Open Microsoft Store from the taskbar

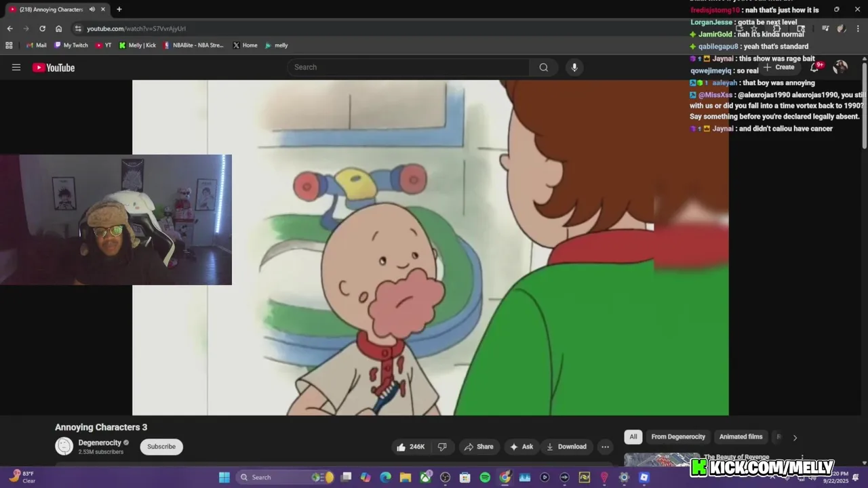(x=465, y=477)
